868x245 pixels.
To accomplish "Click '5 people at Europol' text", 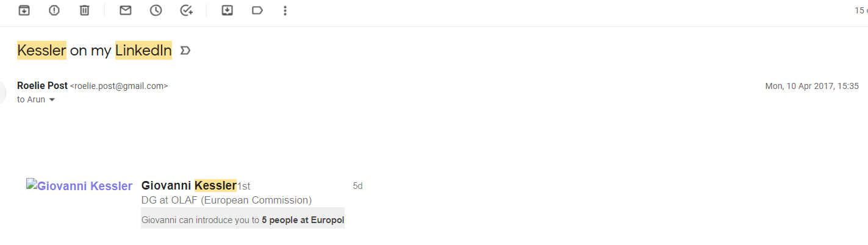I will tap(303, 220).
